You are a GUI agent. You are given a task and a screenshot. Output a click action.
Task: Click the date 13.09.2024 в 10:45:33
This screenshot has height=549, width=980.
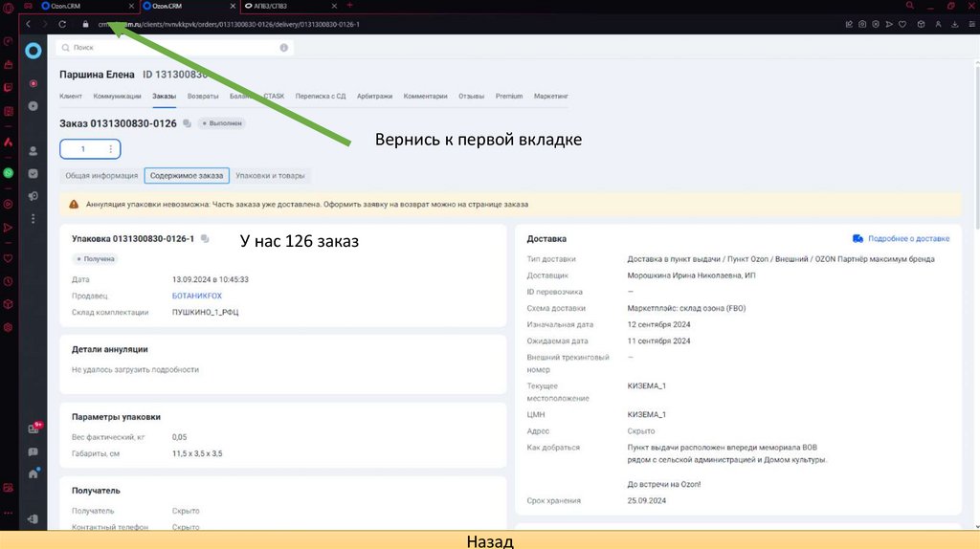point(210,279)
